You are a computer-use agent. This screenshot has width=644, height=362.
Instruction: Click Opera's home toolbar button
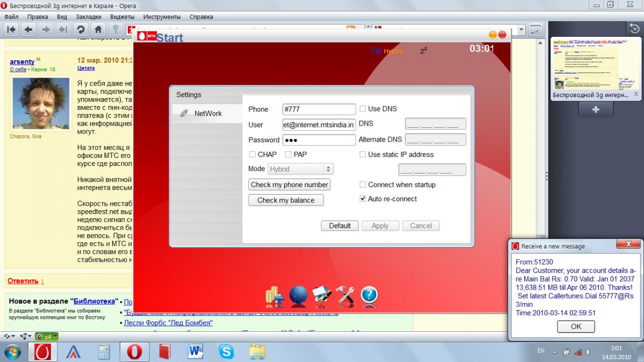pyautogui.click(x=98, y=30)
